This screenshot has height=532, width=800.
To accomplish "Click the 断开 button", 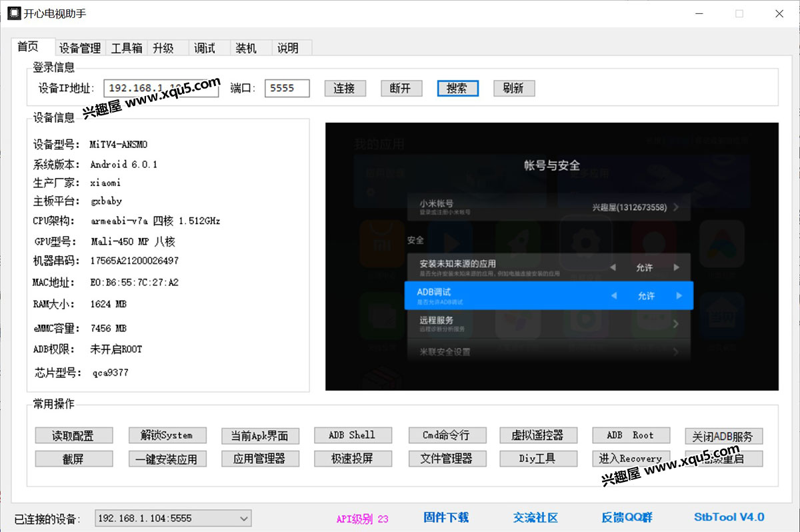I will [x=401, y=88].
